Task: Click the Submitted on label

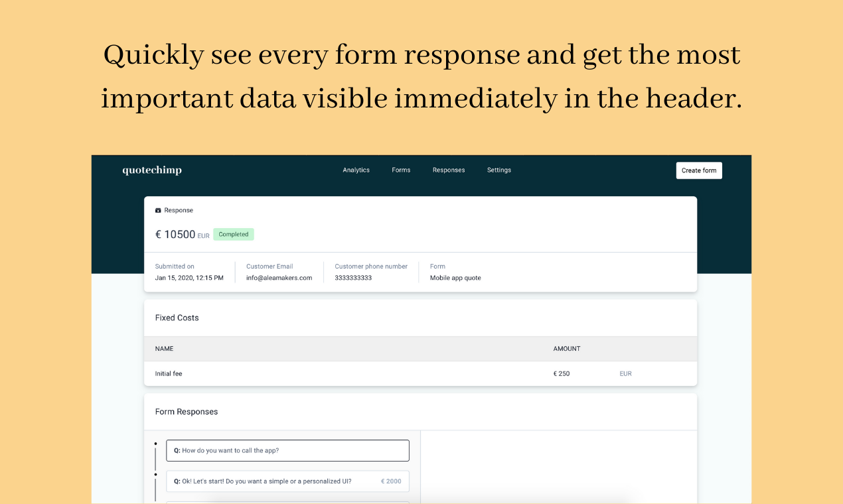Action: coord(175,267)
